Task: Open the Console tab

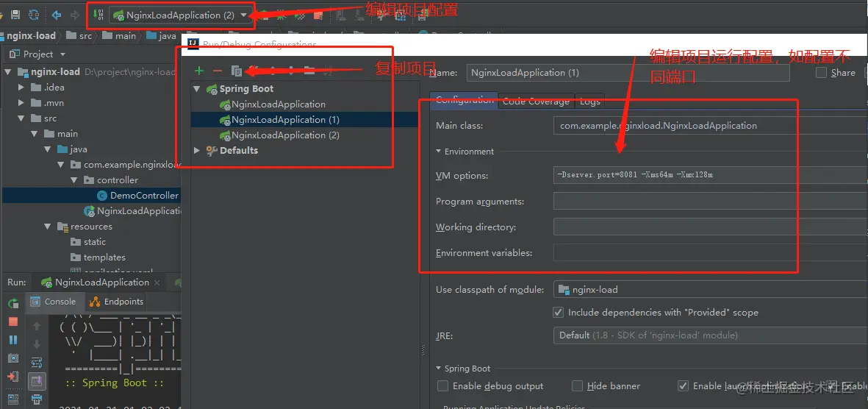Action: pos(53,302)
